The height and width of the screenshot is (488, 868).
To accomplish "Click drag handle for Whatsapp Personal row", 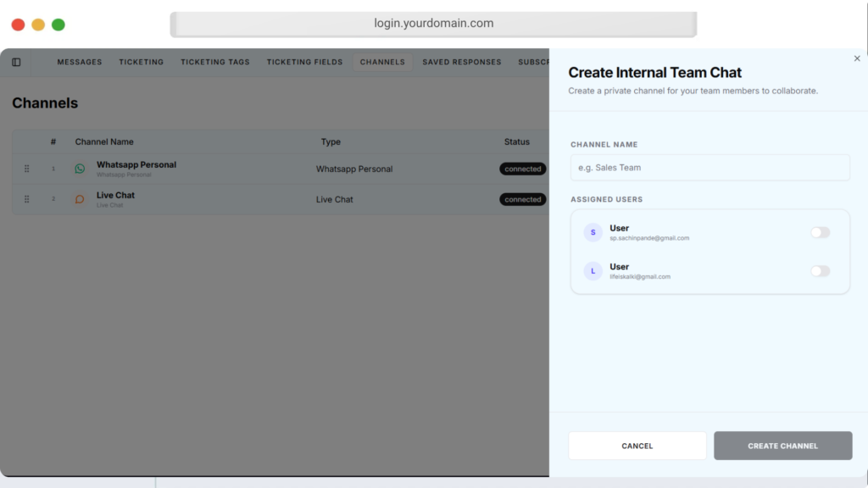I will tap(26, 169).
